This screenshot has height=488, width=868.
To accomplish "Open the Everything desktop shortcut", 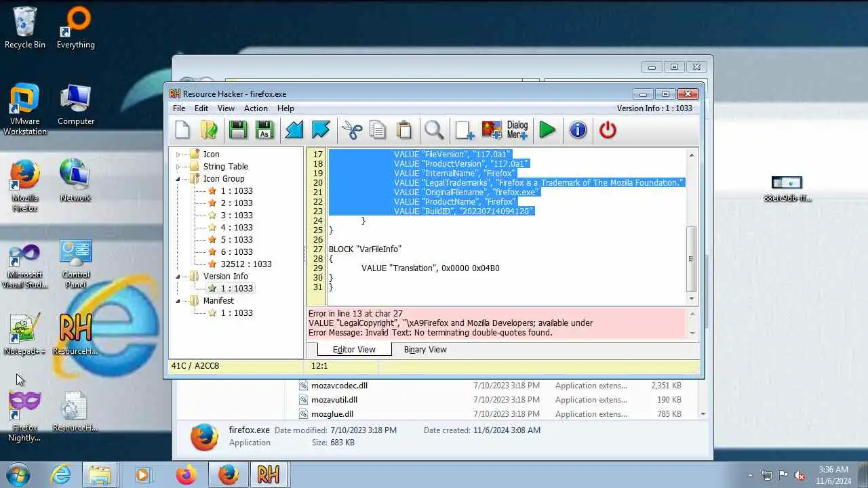I will pos(75,28).
